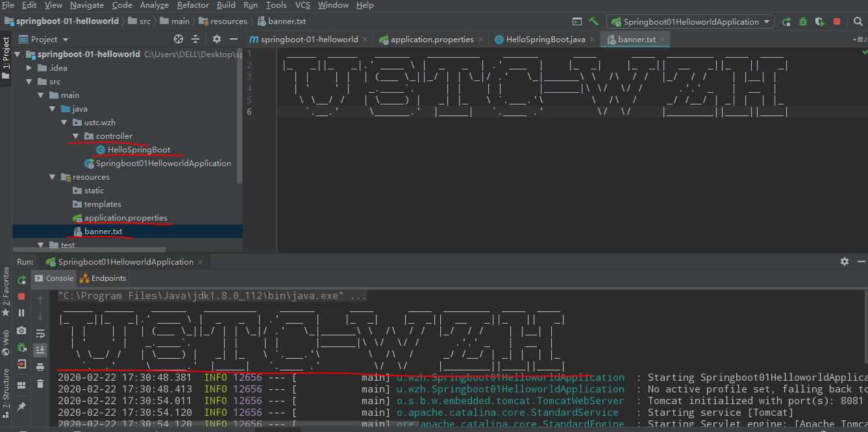Select application.properties in project tree
This screenshot has width=868, height=432.
click(x=119, y=218)
